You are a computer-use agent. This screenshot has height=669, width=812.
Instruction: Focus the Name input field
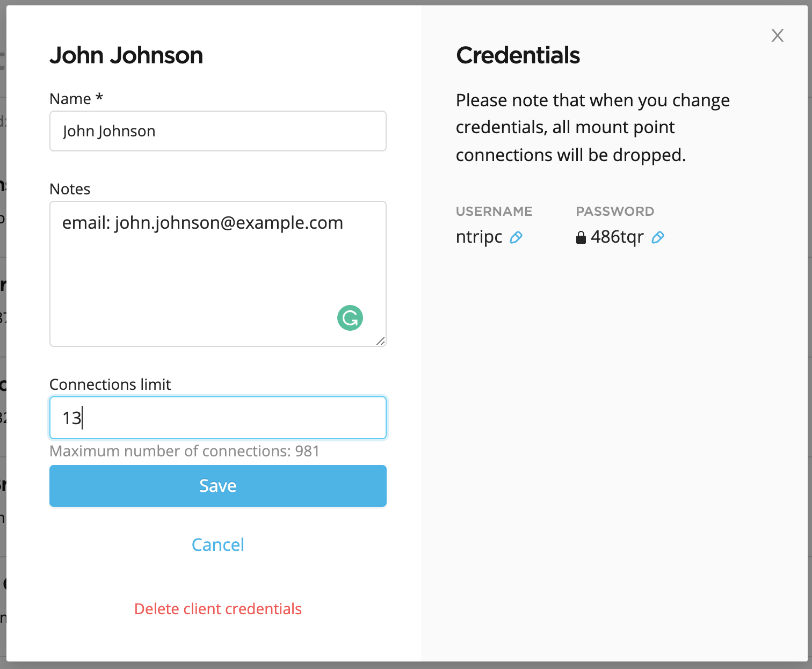tap(218, 131)
